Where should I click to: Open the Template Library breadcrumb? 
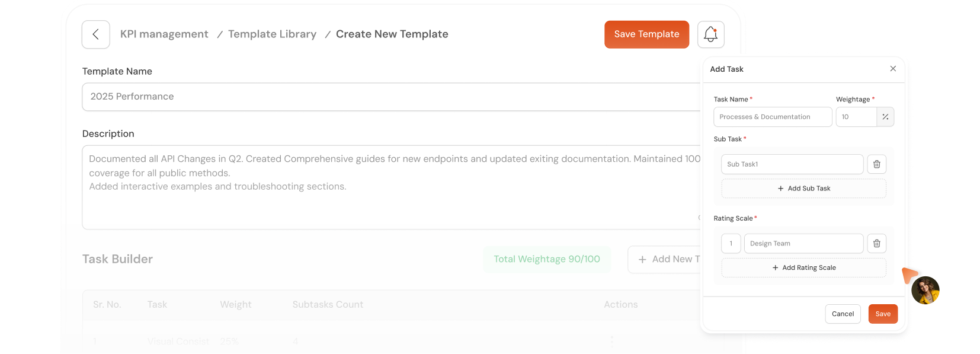[272, 34]
